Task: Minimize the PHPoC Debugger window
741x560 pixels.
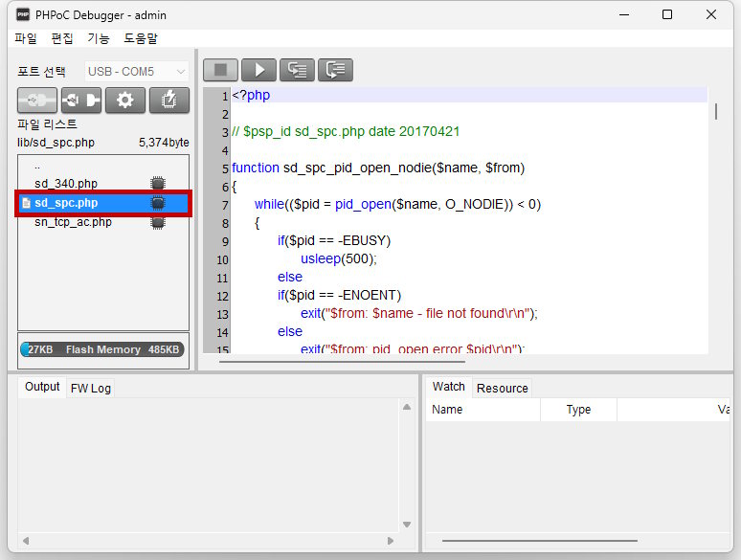Action: click(624, 14)
